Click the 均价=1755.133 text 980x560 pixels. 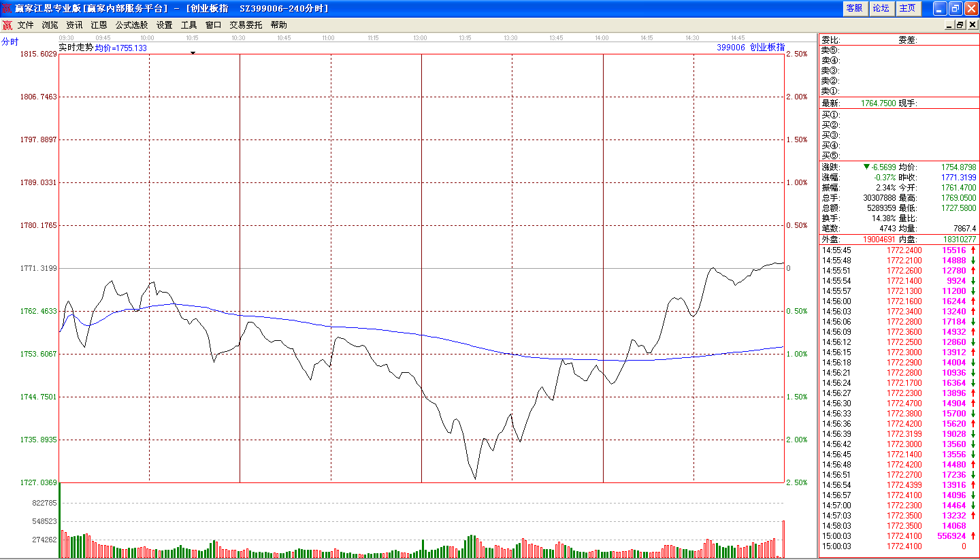point(120,48)
